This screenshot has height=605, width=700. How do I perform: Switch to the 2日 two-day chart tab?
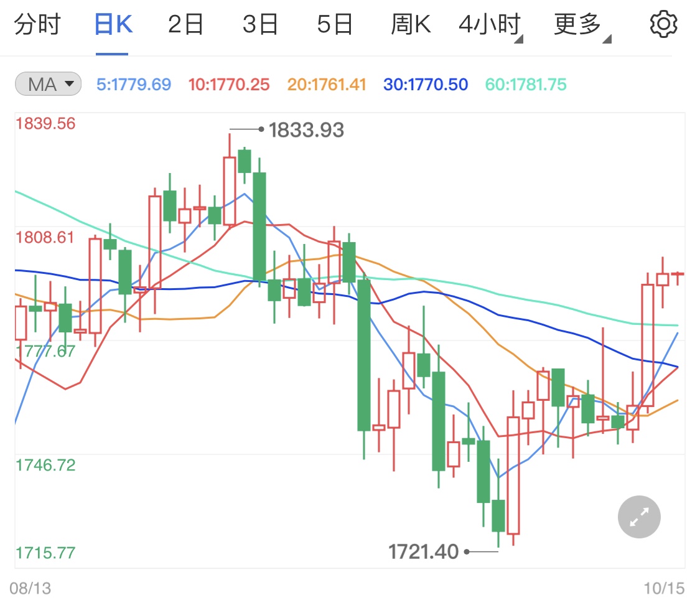pos(185,24)
